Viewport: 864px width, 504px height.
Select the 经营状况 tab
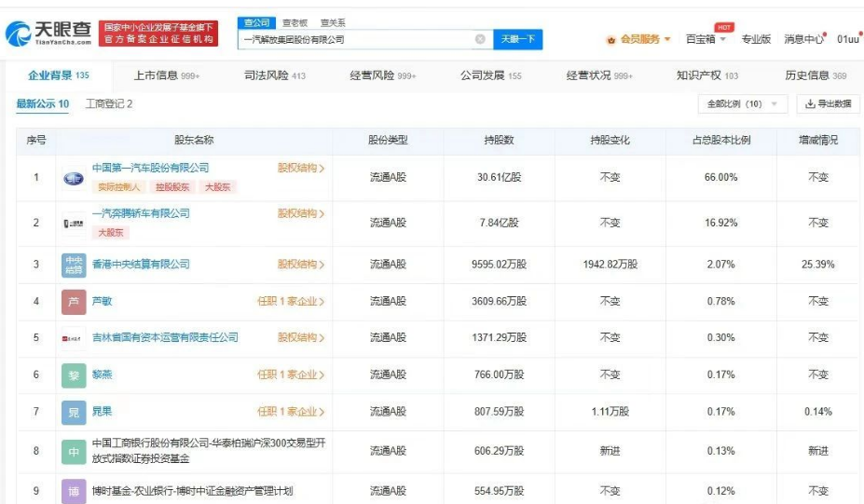coord(599,75)
